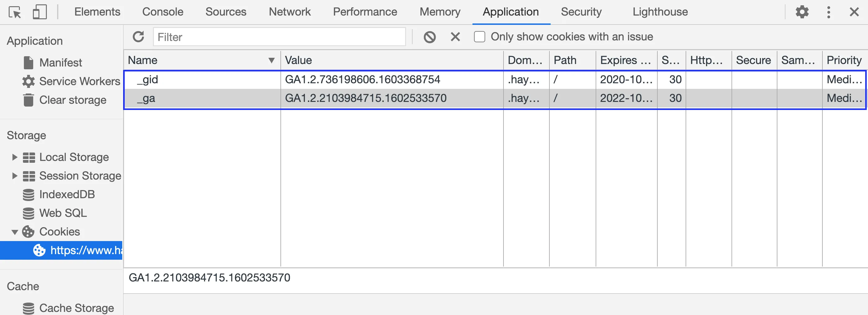
Task: Click inside the Filter input field
Action: tap(279, 37)
